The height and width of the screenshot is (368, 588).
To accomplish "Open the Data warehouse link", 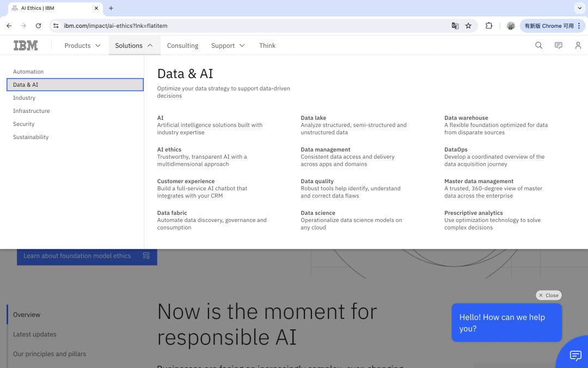I will tap(466, 118).
